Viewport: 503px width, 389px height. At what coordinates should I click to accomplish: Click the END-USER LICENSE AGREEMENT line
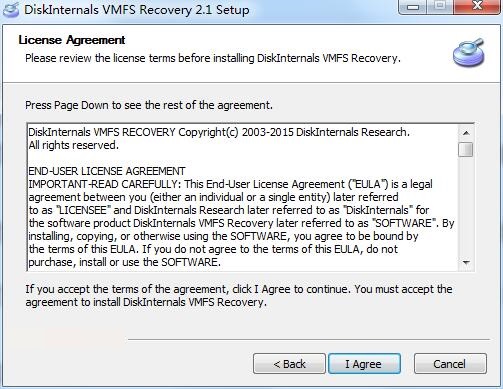click(107, 171)
